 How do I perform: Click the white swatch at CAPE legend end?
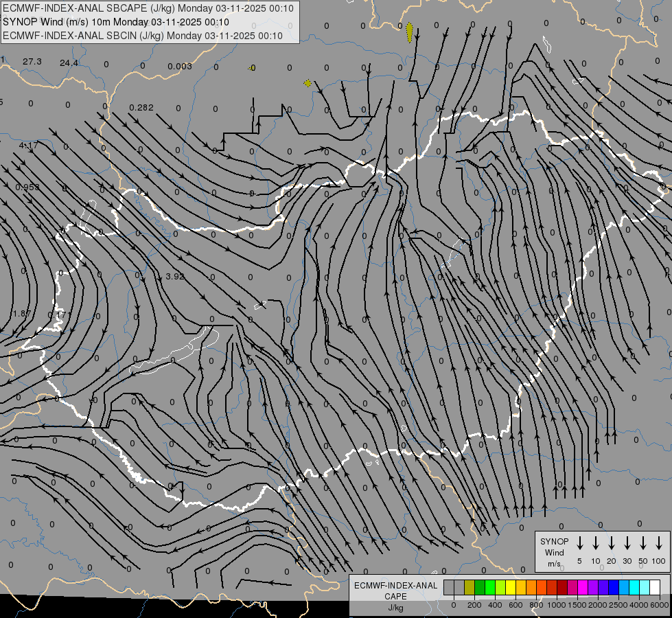coord(656,588)
